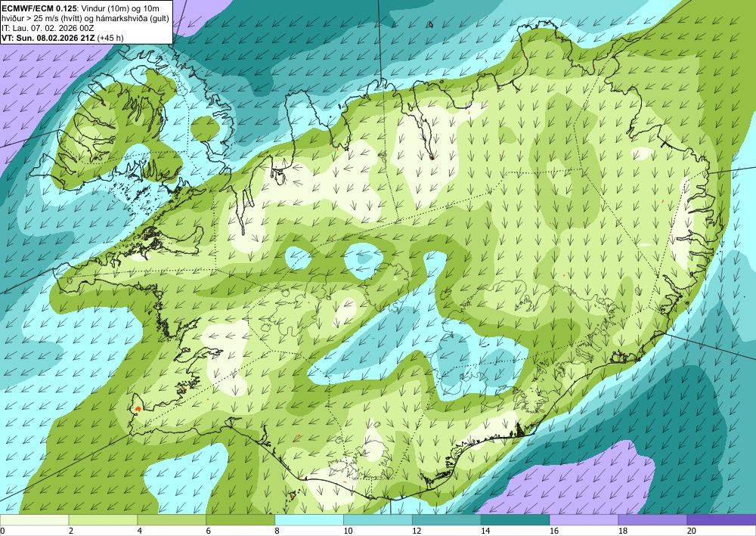756x536 pixels.
Task: Click the "(+45 h)" forecast offset text
Action: pyautogui.click(x=110, y=38)
